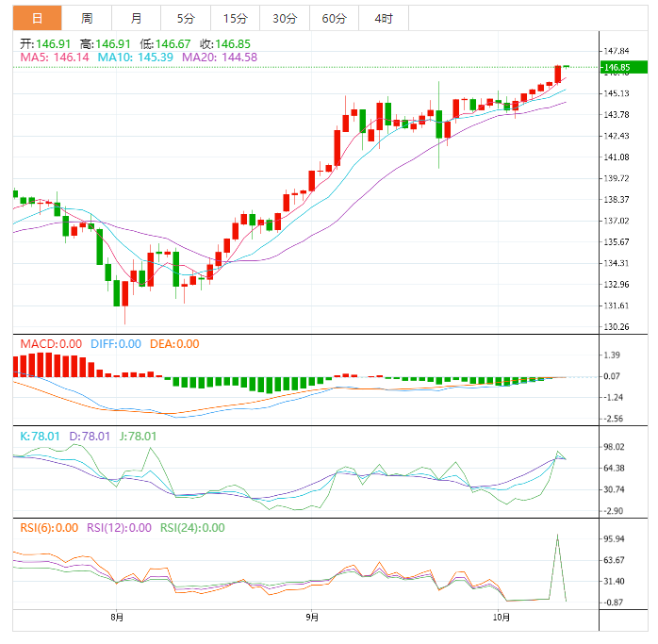Click the DIFF:0.00 indicator label

(116, 344)
